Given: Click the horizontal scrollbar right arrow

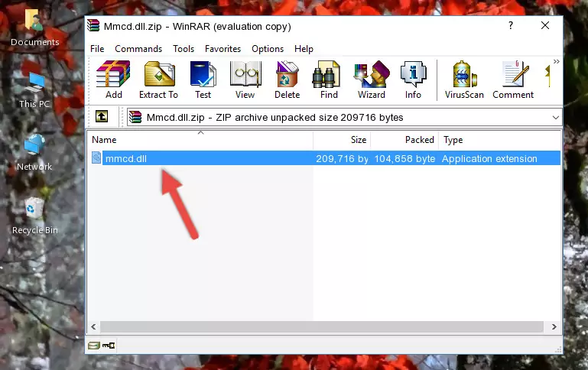Looking at the screenshot, I should point(554,327).
